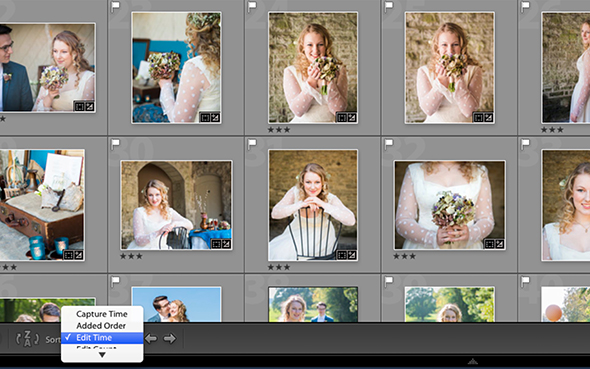The height and width of the screenshot is (369, 590).
Task: Click develop adjustments badge on couple with bouquet photo
Action: pyautogui.click(x=89, y=106)
